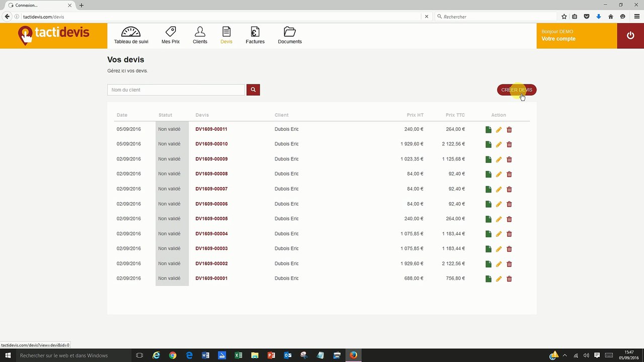Click the CRÉER DEVIS button
This screenshot has height=362, width=644.
pos(517,90)
